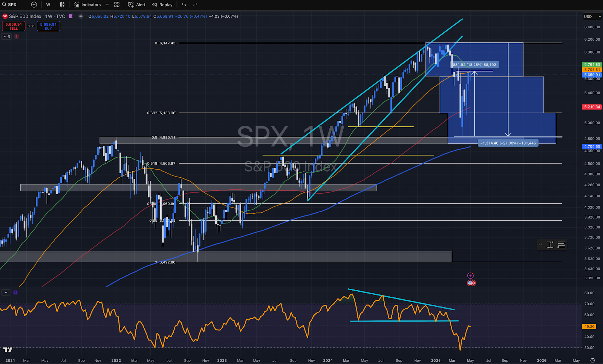This screenshot has height=364, width=603.
Task: Expand favorite indicators dropdown arrow
Action: point(107,5)
